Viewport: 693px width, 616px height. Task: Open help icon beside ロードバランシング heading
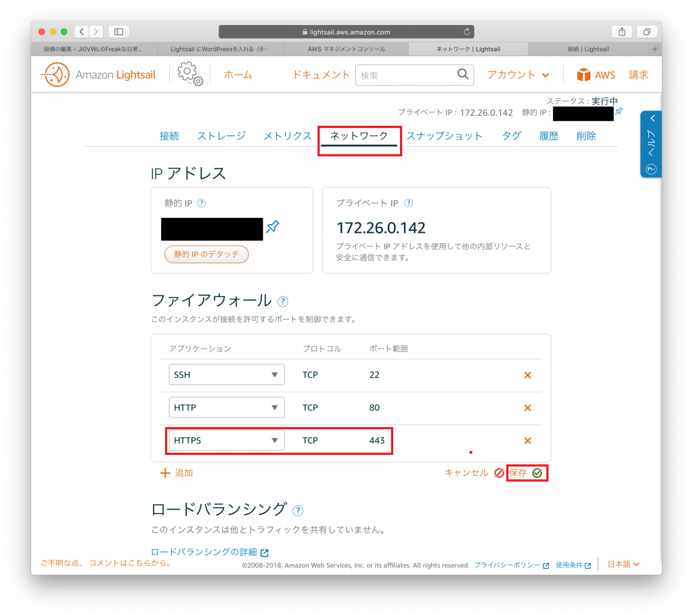pyautogui.click(x=298, y=511)
